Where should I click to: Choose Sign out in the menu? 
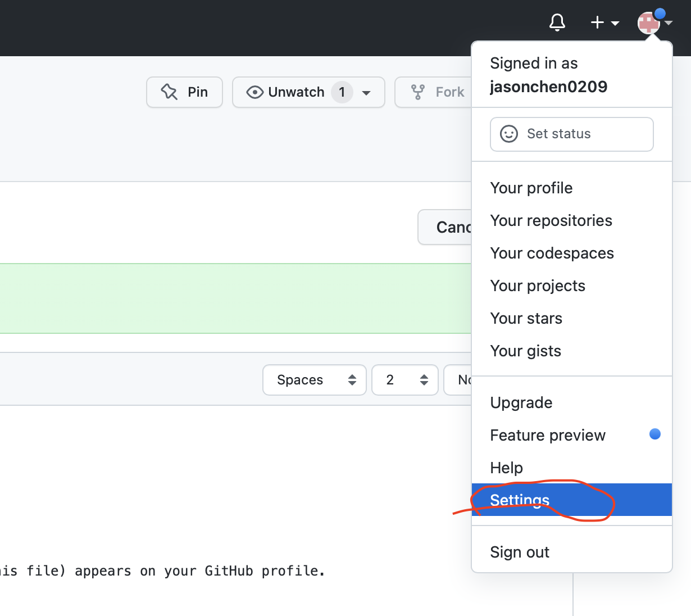pyautogui.click(x=520, y=552)
